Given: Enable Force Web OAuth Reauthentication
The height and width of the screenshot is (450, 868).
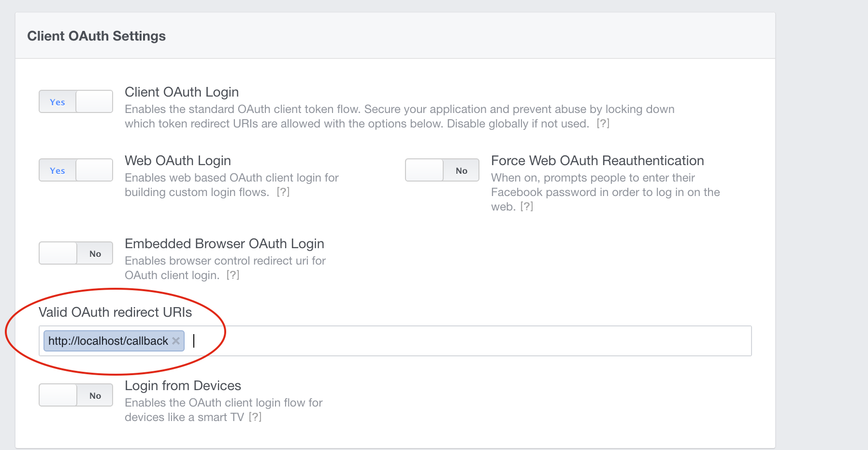Looking at the screenshot, I should pos(442,170).
